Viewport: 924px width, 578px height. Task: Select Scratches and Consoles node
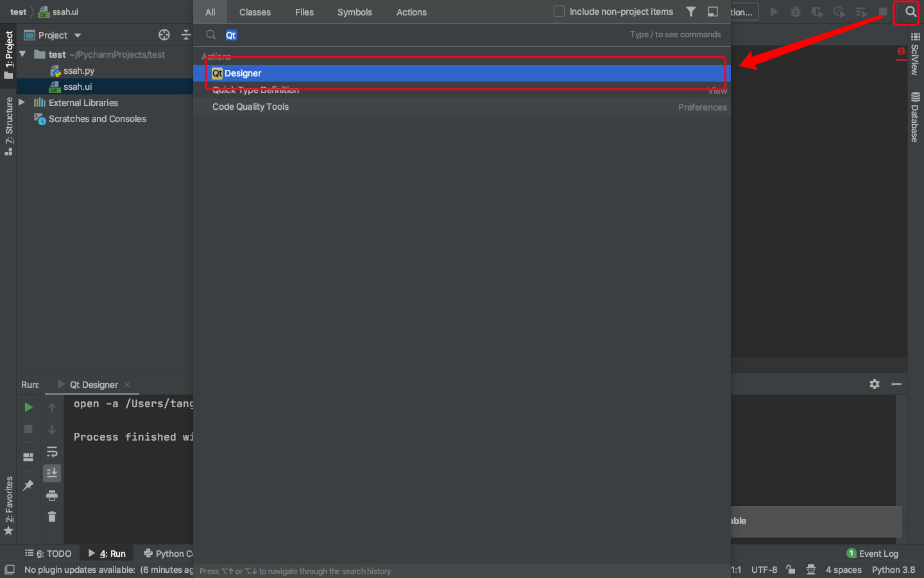[x=98, y=119]
